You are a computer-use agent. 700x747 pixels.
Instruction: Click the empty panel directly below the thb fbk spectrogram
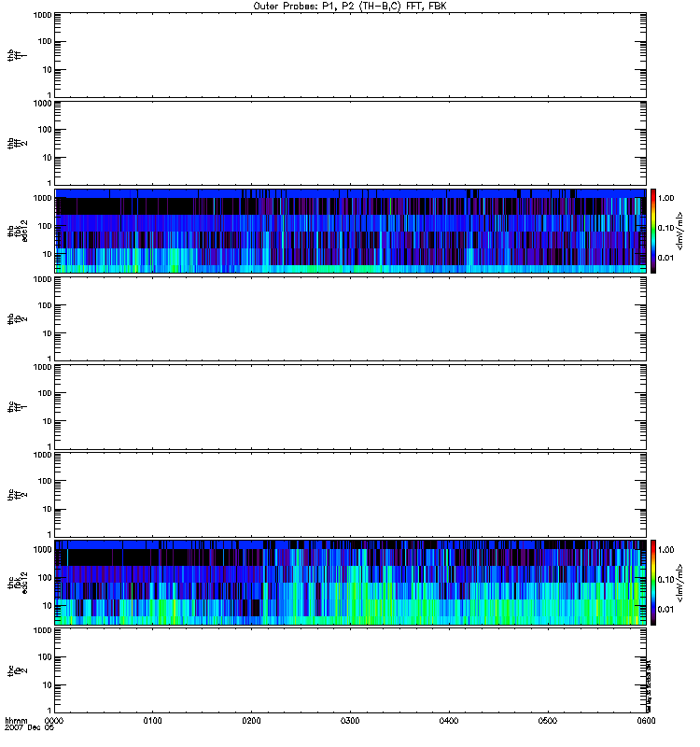pyautogui.click(x=351, y=319)
